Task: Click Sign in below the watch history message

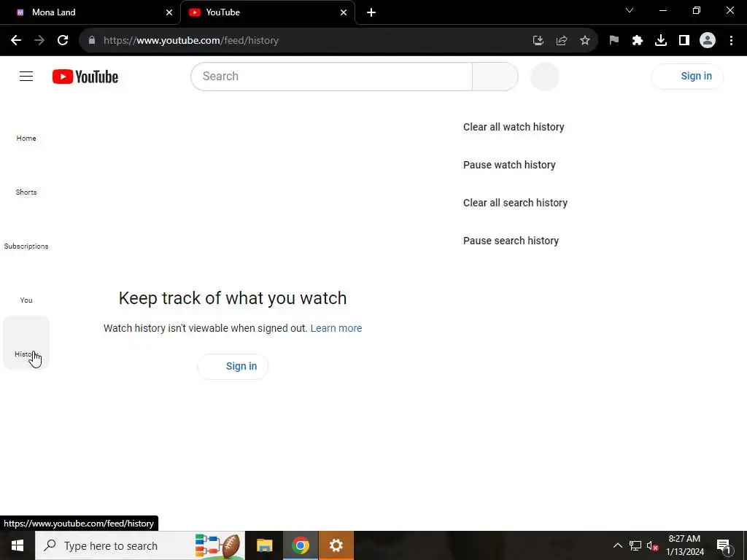Action: tap(233, 366)
